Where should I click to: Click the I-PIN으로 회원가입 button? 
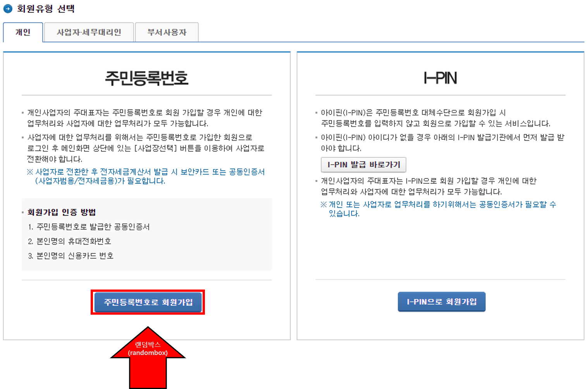[x=441, y=302]
